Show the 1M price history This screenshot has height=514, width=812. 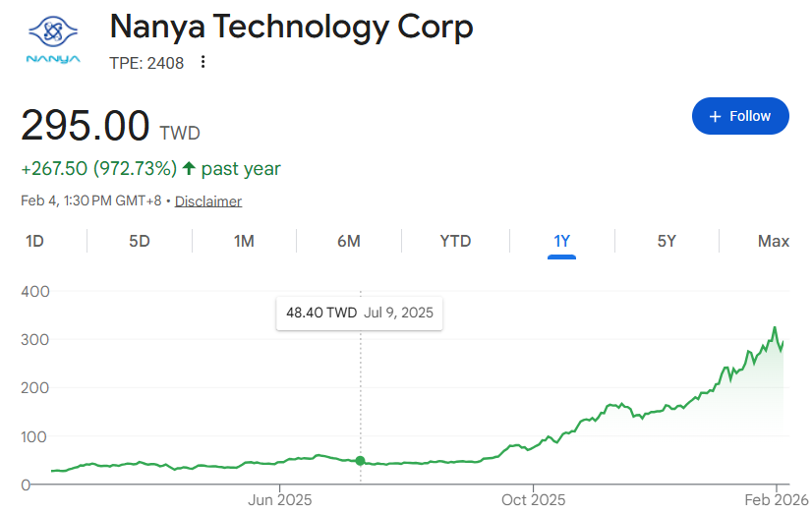244,241
